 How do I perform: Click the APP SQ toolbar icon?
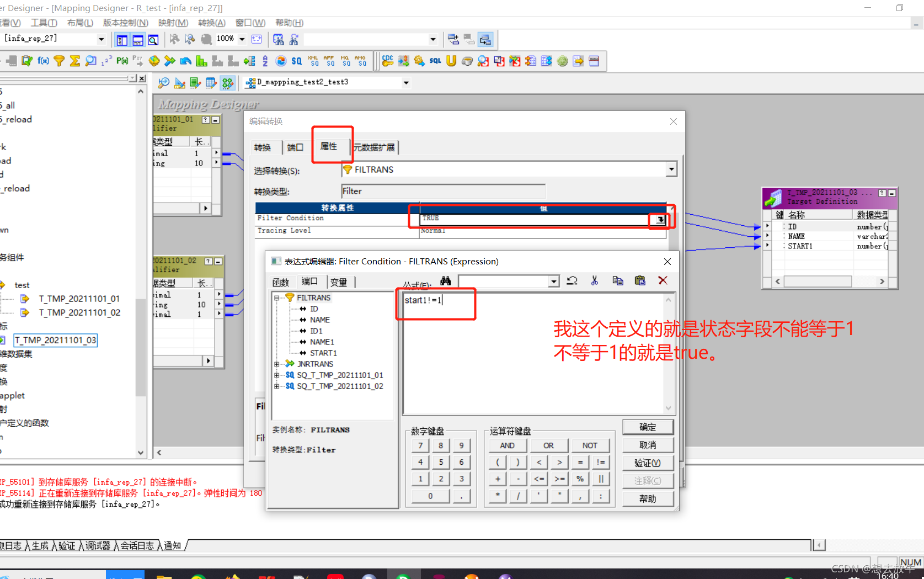click(329, 61)
